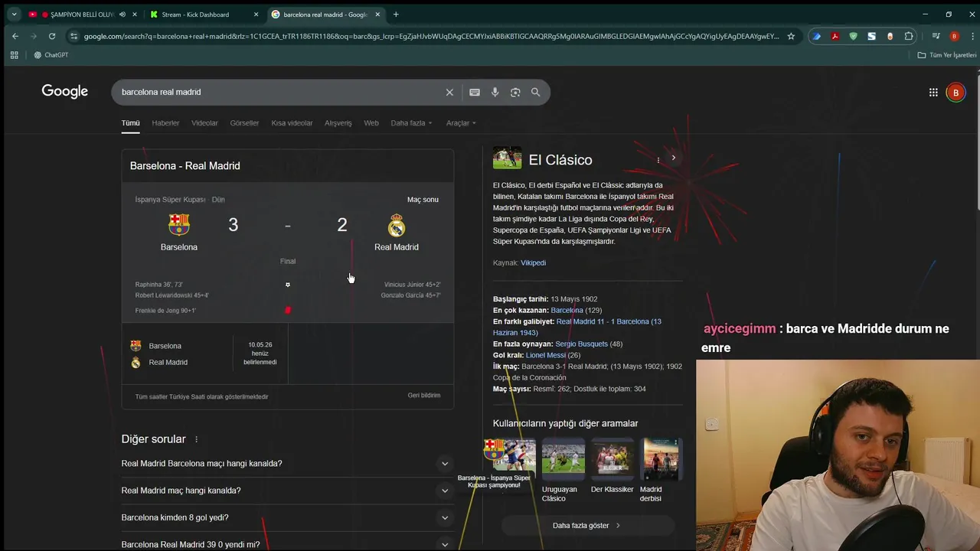Screen dimensions: 980x551
Task: Focus the Google search box
Action: [x=279, y=92]
